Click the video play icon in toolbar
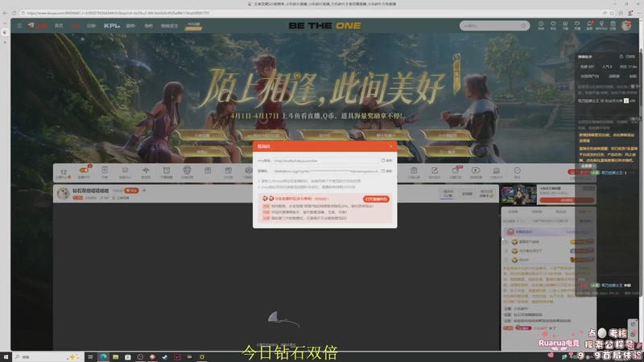Screen dimensions: 644x362 pos(476,172)
